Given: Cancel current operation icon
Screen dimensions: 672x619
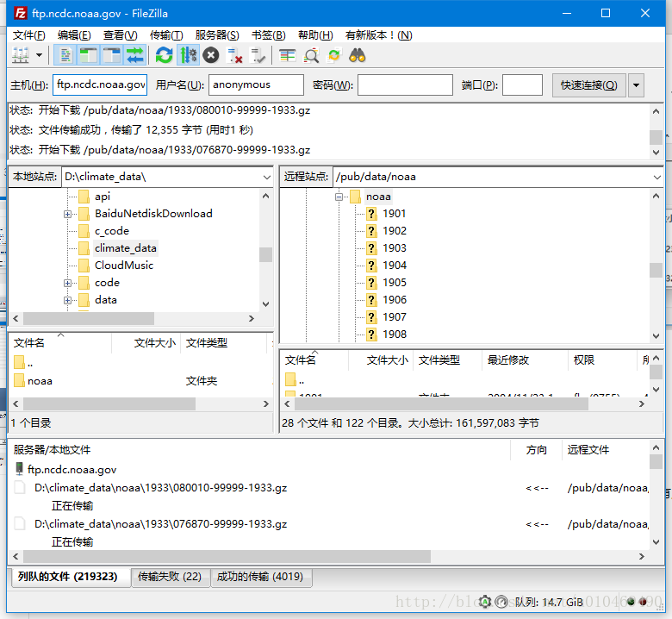Looking at the screenshot, I should tap(211, 55).
